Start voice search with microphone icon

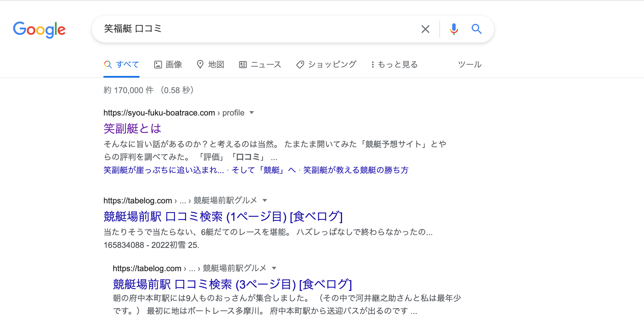(x=454, y=29)
